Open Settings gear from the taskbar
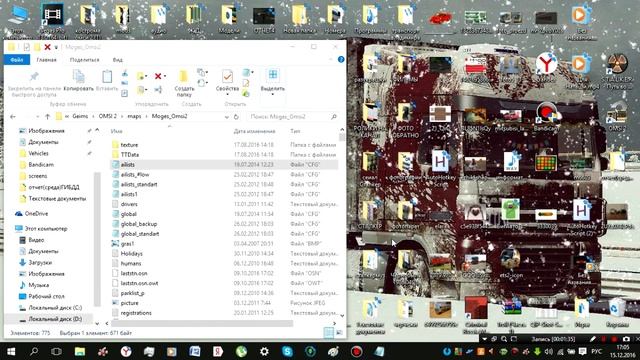 [x=264, y=351]
